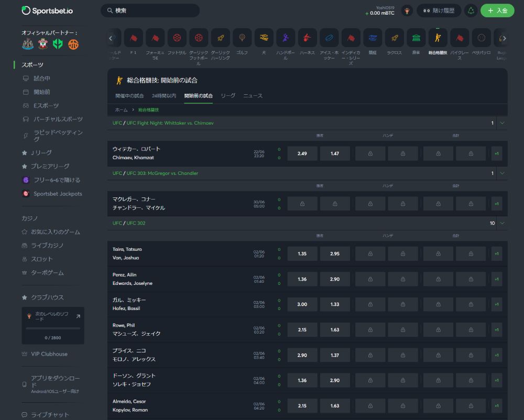Expand more markets for Almeida vs Kopylov
Viewport: 524px width, 420px height.
(497, 406)
